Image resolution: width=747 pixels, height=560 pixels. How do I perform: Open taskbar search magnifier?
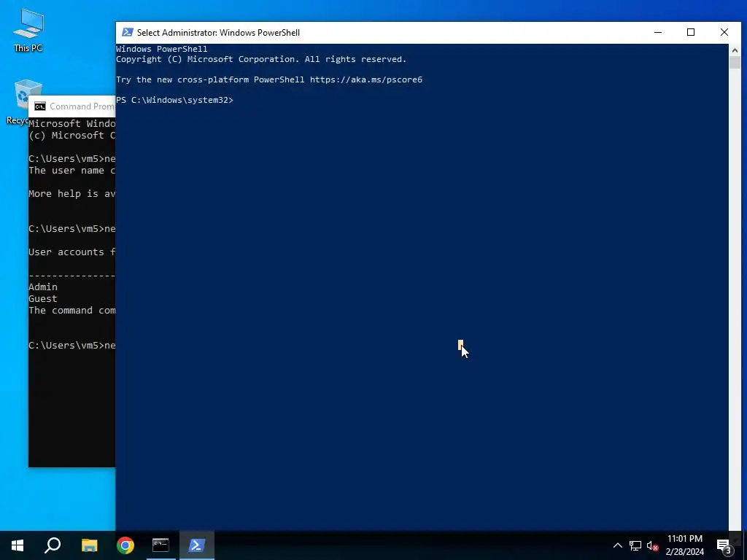[53, 545]
